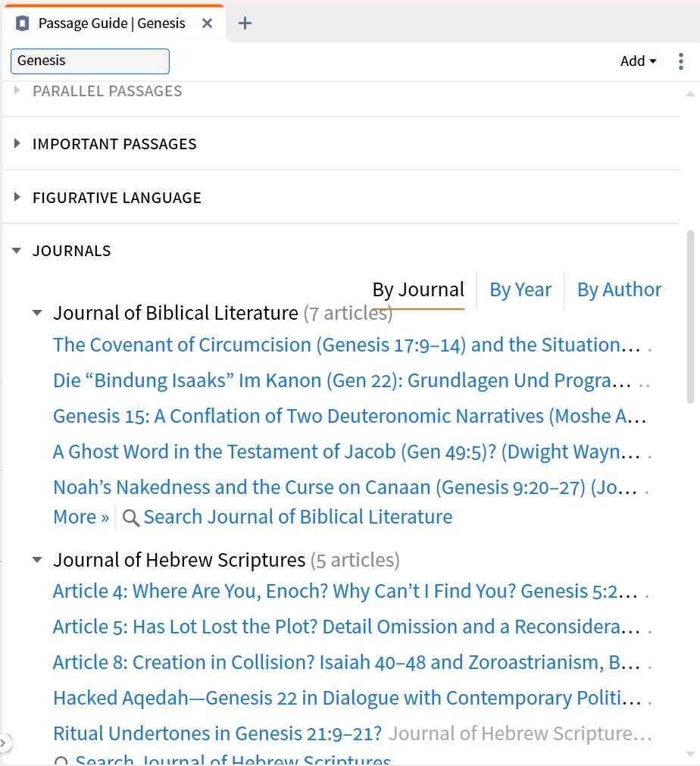The width and height of the screenshot is (700, 766).
Task: Open the panel menu via the vertical three-dot icon
Action: (x=681, y=61)
